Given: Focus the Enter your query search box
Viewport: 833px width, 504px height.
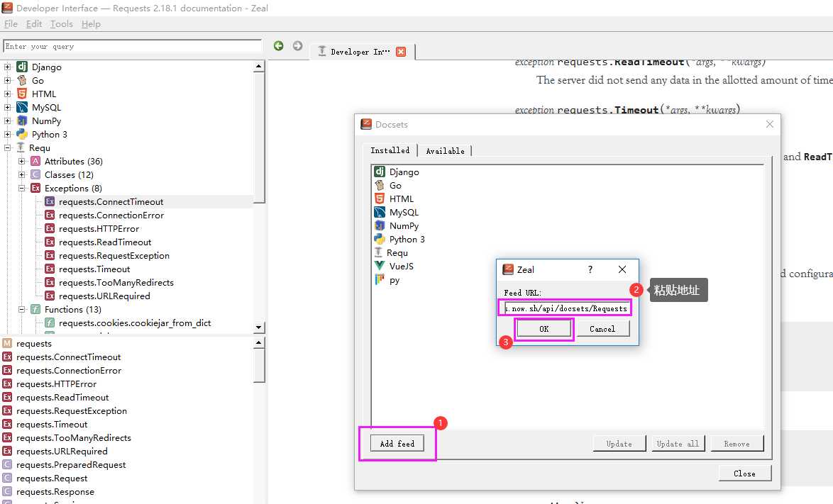Looking at the screenshot, I should click(x=132, y=46).
